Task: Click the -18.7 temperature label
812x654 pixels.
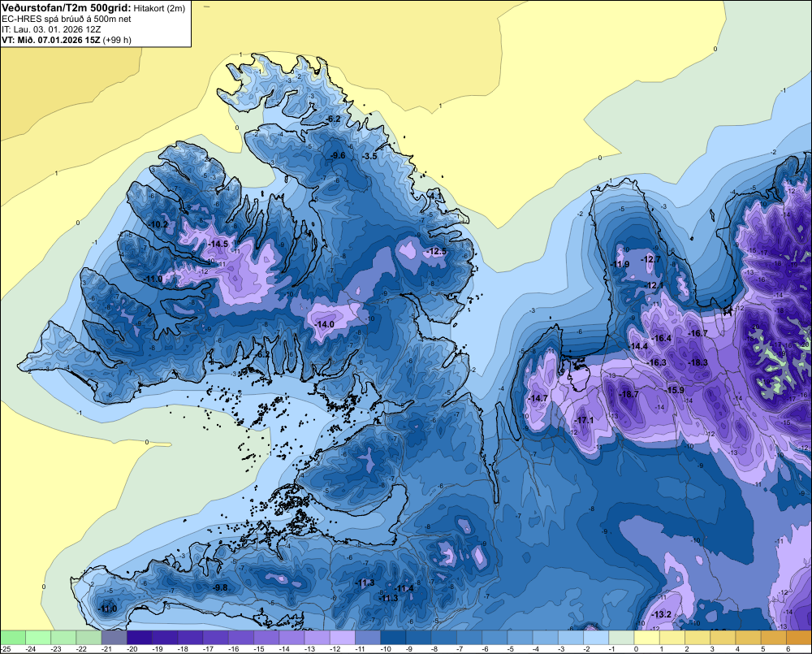Action: pyautogui.click(x=628, y=394)
